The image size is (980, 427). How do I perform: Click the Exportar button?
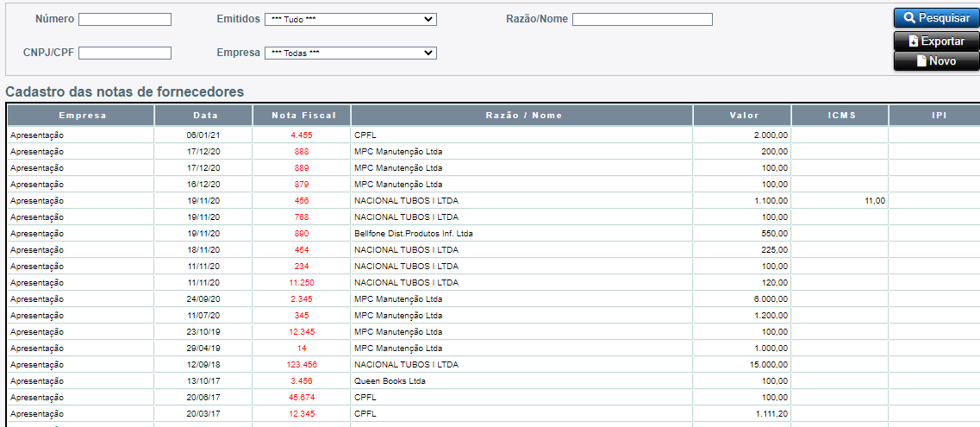point(937,41)
